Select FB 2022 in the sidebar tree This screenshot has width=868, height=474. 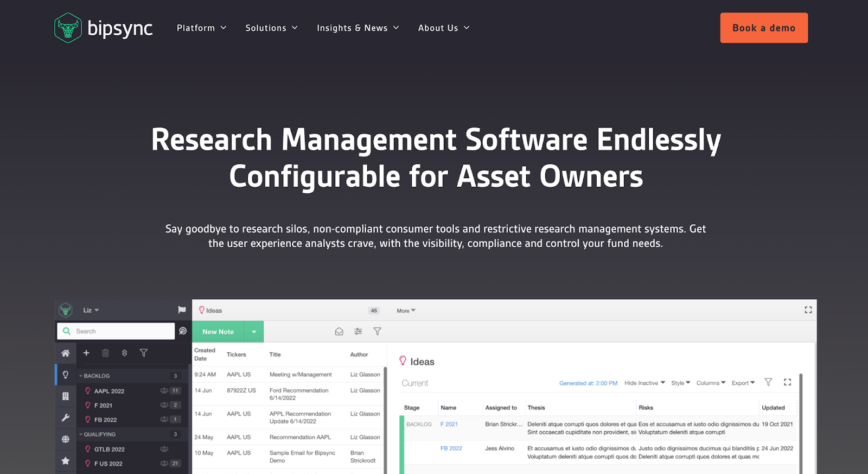105,420
